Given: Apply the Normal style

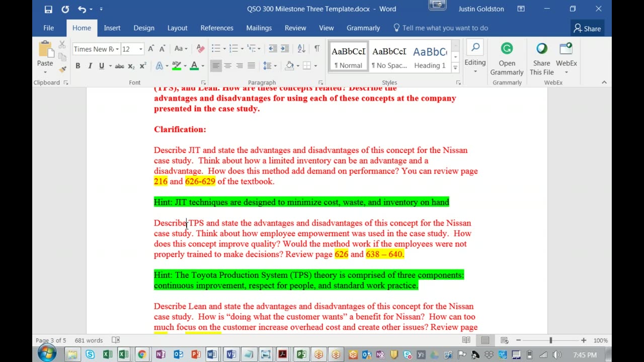Looking at the screenshot, I should tap(348, 57).
